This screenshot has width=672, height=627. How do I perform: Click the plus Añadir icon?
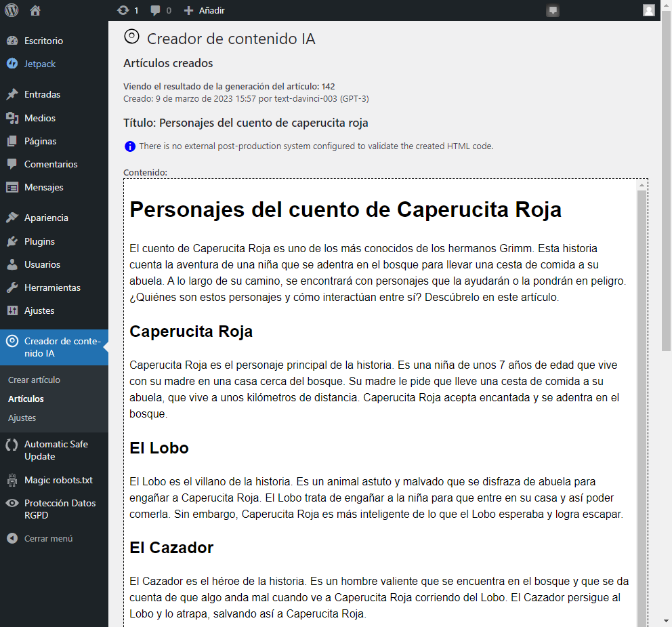coord(188,10)
